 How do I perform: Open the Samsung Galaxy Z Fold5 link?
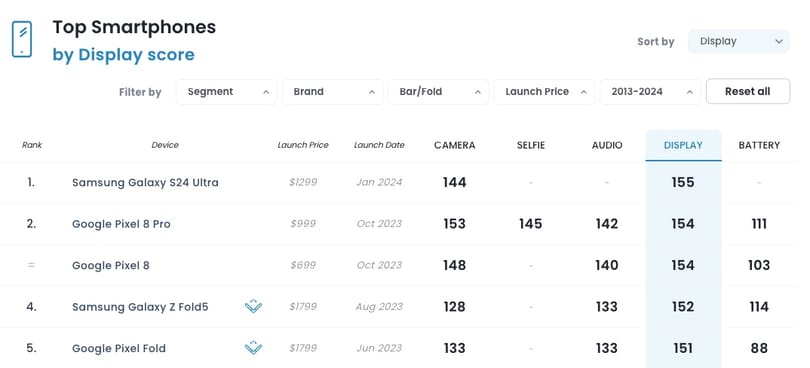click(x=140, y=307)
